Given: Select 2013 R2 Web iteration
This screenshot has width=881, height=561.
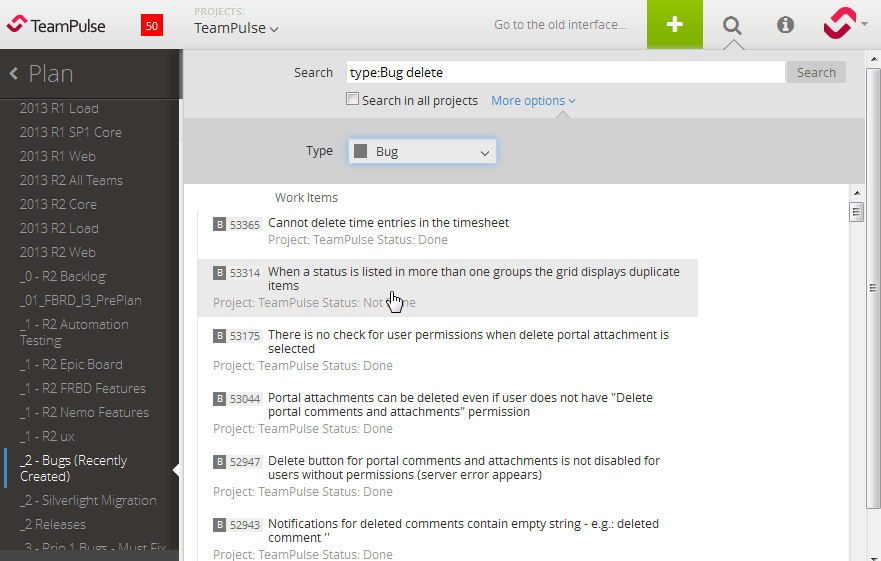Looking at the screenshot, I should point(58,252).
